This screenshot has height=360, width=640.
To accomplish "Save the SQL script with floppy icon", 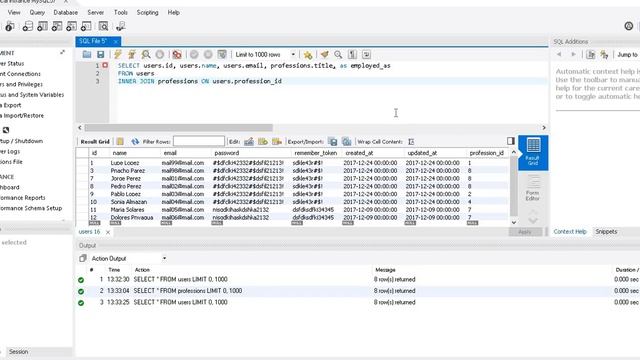I will click(x=100, y=54).
